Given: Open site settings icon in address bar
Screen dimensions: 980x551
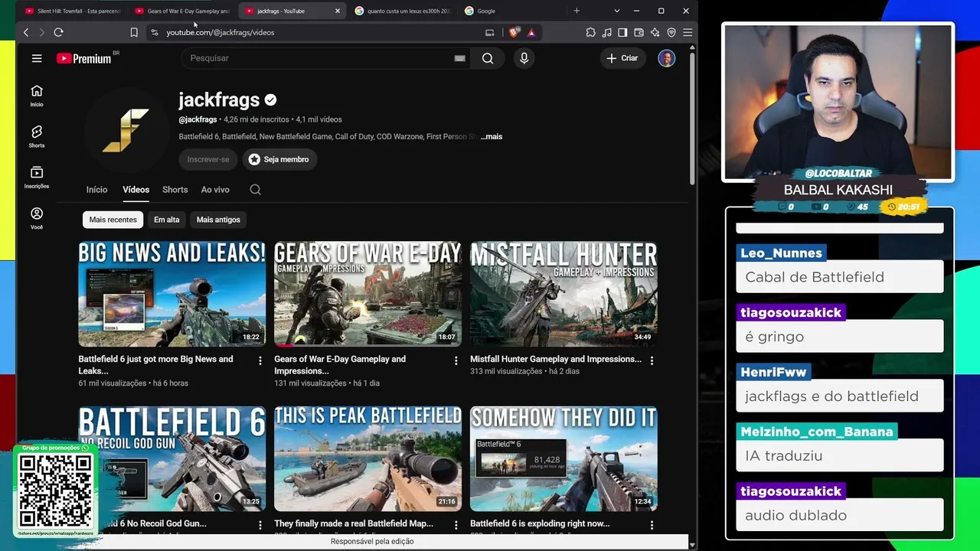Looking at the screenshot, I should click(154, 32).
